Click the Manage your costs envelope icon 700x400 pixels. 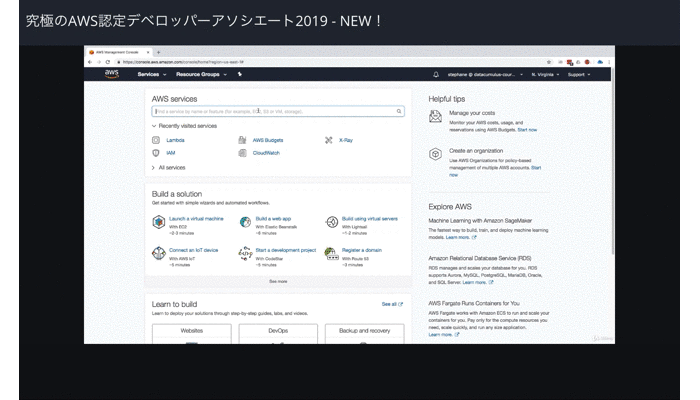point(435,117)
